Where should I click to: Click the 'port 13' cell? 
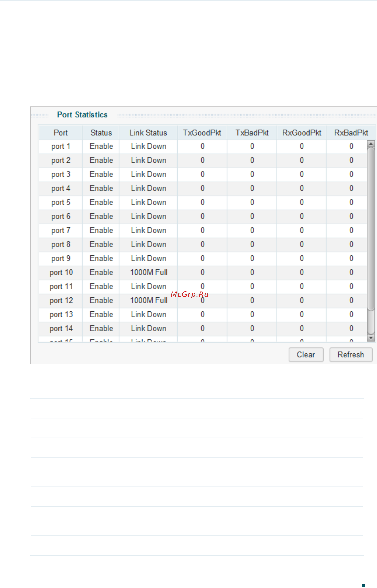tap(61, 315)
